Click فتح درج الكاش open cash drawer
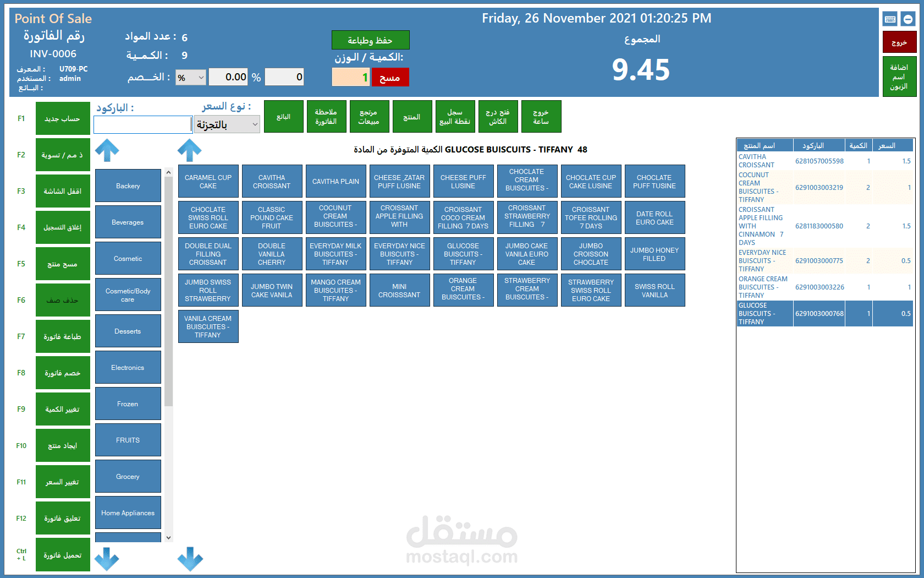 click(x=498, y=117)
